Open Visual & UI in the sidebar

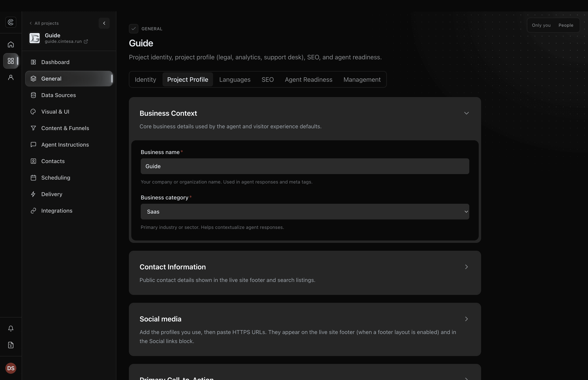point(69,112)
